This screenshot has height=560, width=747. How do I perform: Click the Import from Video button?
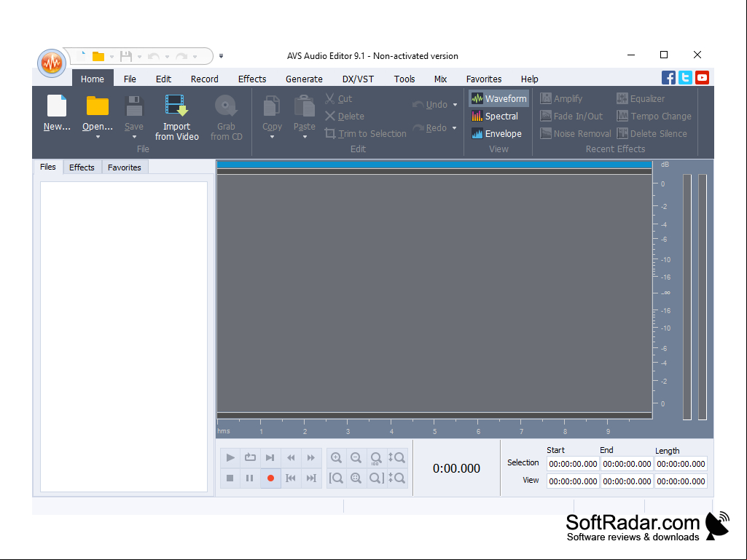[x=177, y=117]
